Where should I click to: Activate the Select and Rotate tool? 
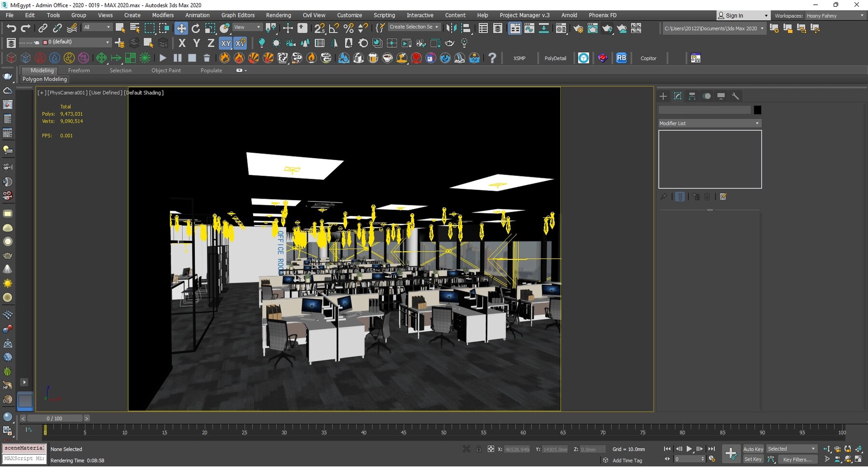195,28
